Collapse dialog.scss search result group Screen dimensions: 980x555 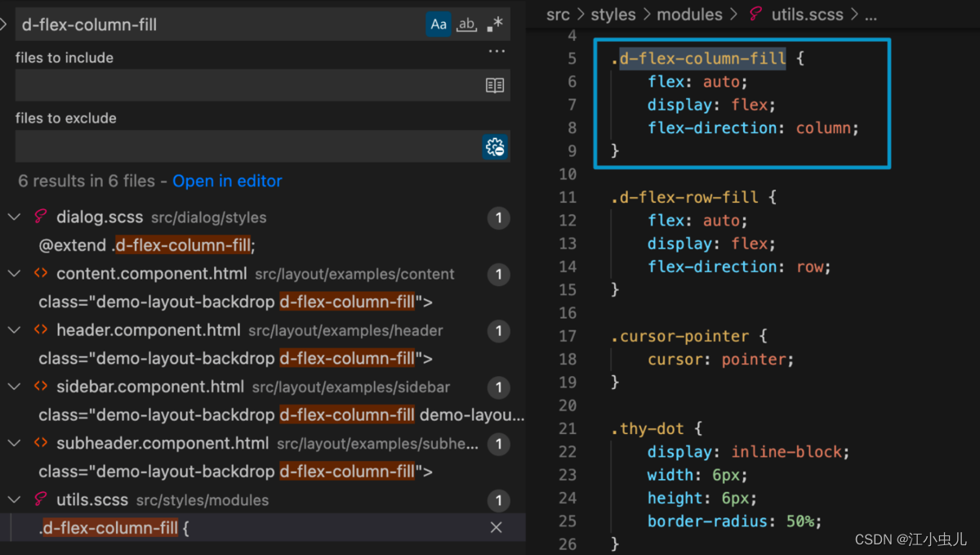[14, 217]
